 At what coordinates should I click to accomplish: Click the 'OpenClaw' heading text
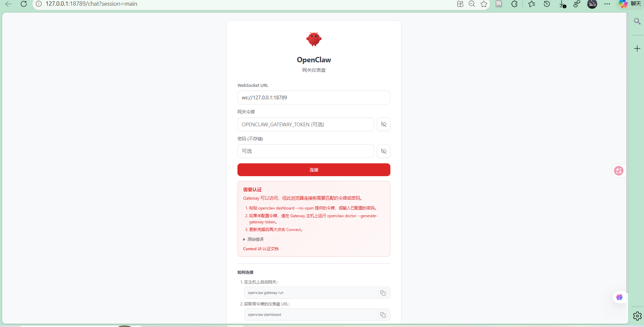[x=314, y=60]
